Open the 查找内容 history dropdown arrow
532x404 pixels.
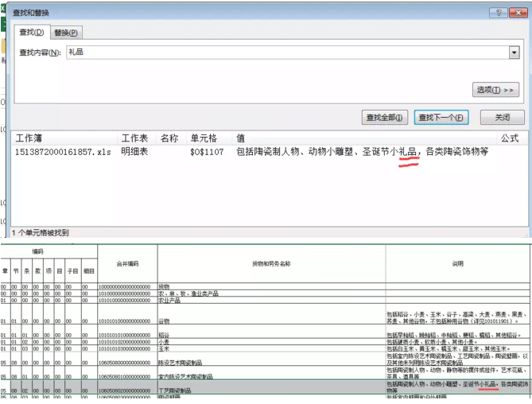pyautogui.click(x=514, y=52)
